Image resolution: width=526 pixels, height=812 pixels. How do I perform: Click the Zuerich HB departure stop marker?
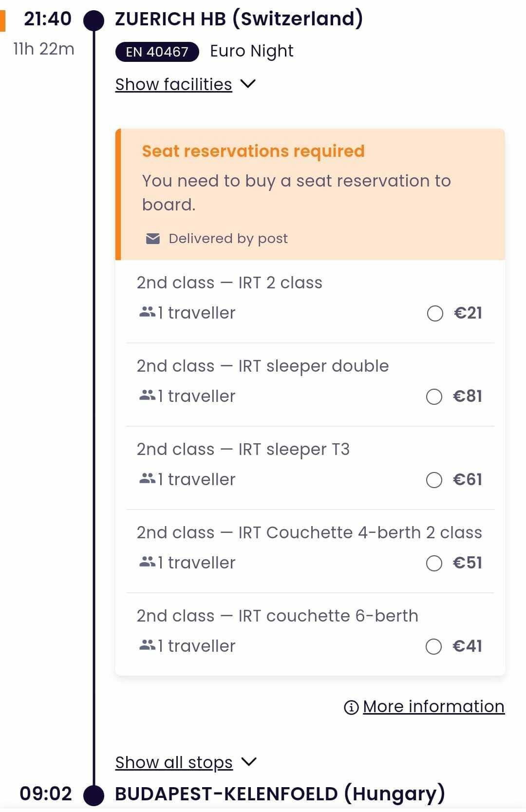pos(94,20)
